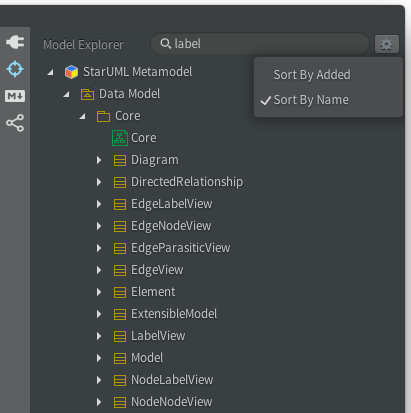The height and width of the screenshot is (413, 411).
Task: Select 'NodeLabelView' tree label
Action: point(172,380)
